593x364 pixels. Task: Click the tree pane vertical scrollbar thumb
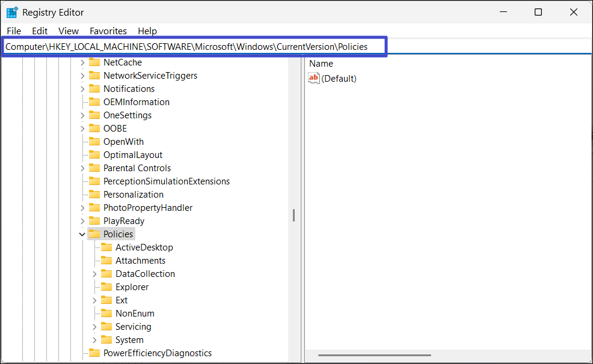click(293, 215)
